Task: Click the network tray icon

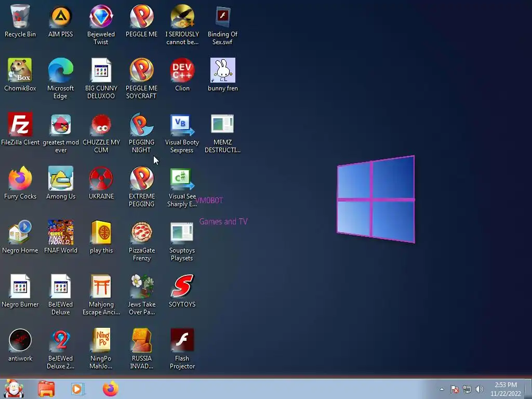Action: 467,389
